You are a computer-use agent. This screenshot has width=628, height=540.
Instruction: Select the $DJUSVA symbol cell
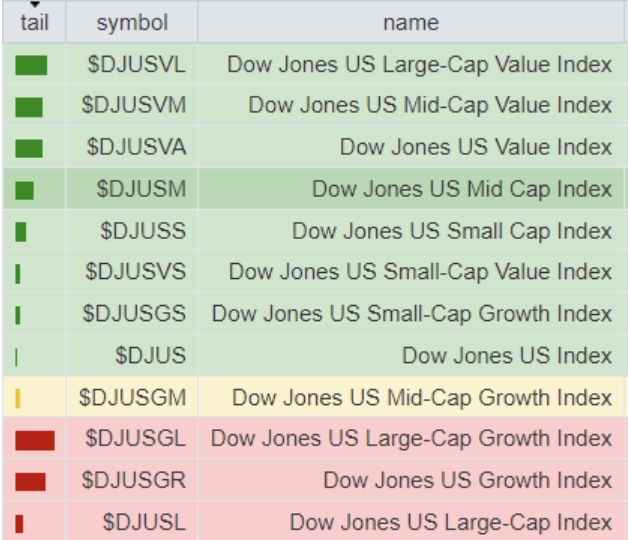[136, 147]
